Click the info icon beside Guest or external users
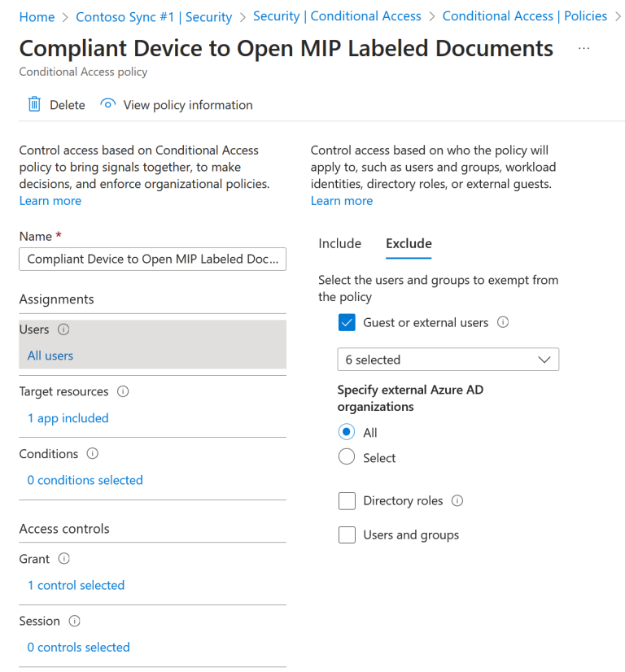The width and height of the screenshot is (625, 672). (x=502, y=323)
